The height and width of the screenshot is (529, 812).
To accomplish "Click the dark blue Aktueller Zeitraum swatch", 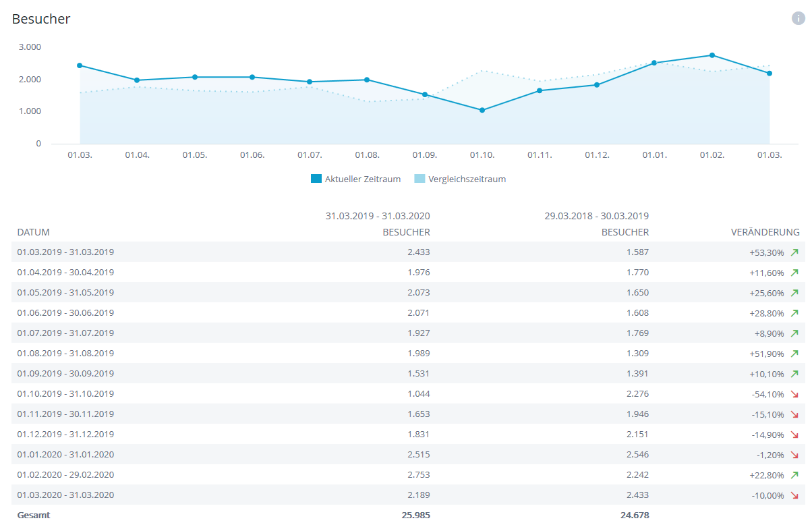I will pos(316,179).
